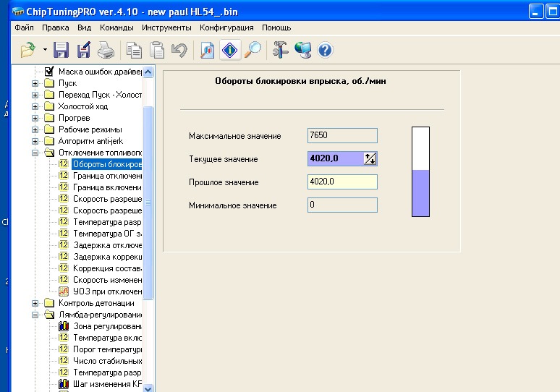Select the Скорость изменен tree item

(107, 280)
